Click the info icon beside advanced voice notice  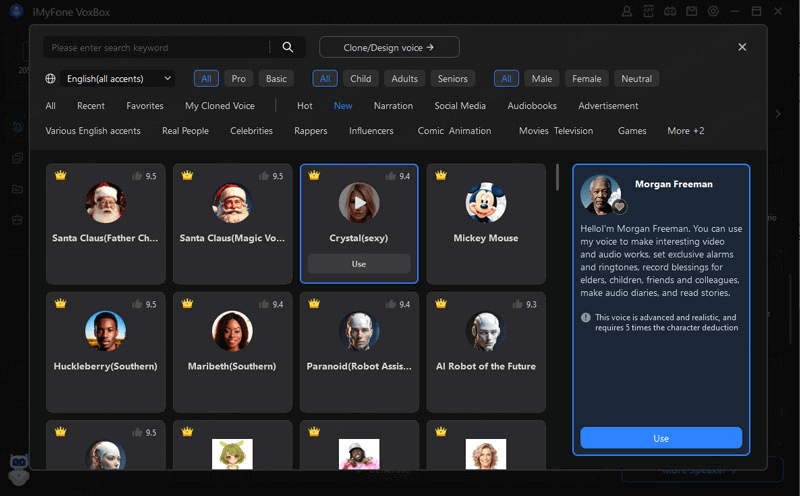[586, 317]
